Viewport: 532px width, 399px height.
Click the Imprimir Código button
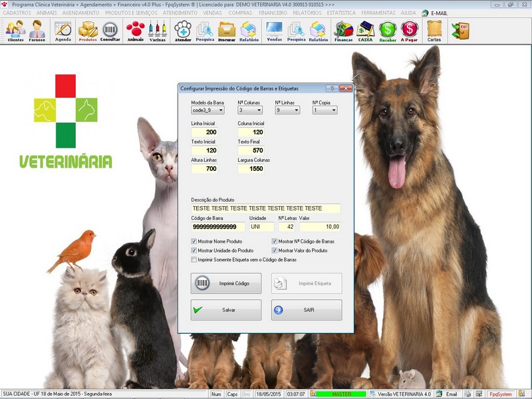226,283
